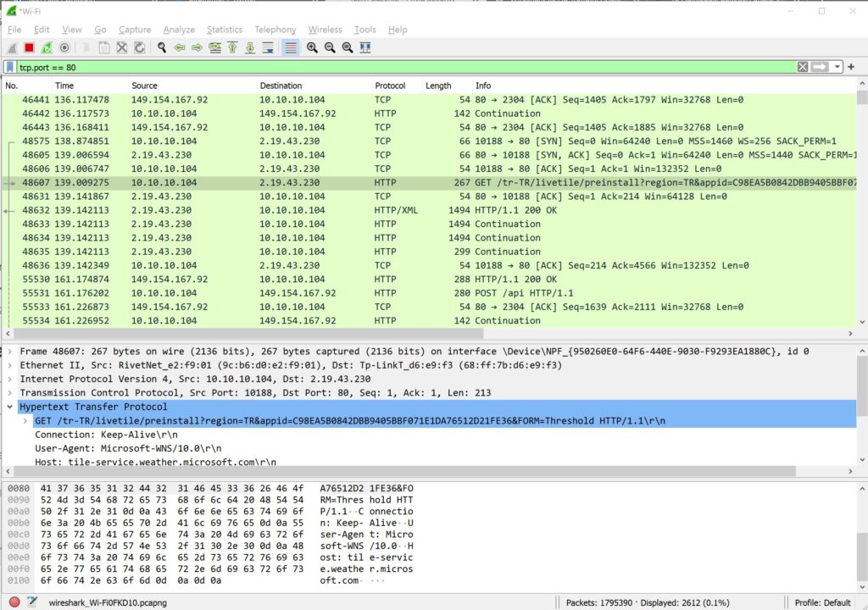The image size is (868, 610).
Task: Open the File menu
Action: tap(14, 30)
